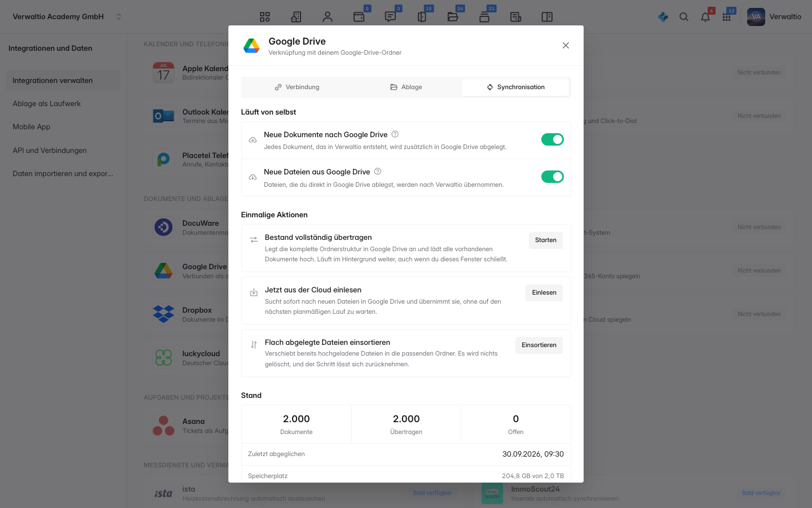
Task: Open the door icon with badge 15
Action: [422, 17]
